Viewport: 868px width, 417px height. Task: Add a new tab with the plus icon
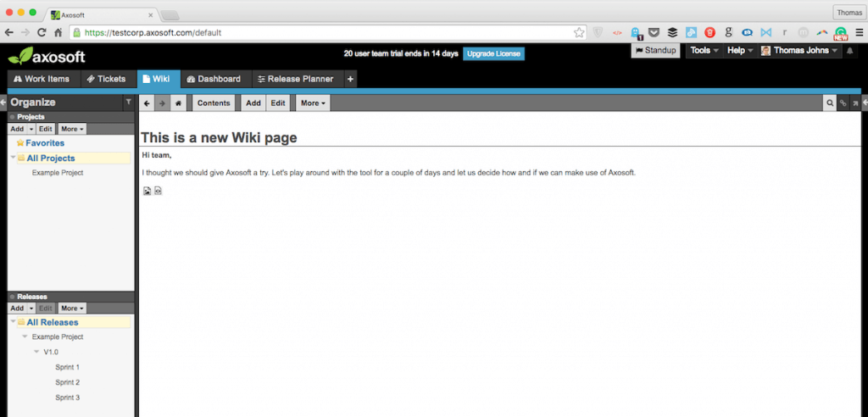[x=350, y=79]
